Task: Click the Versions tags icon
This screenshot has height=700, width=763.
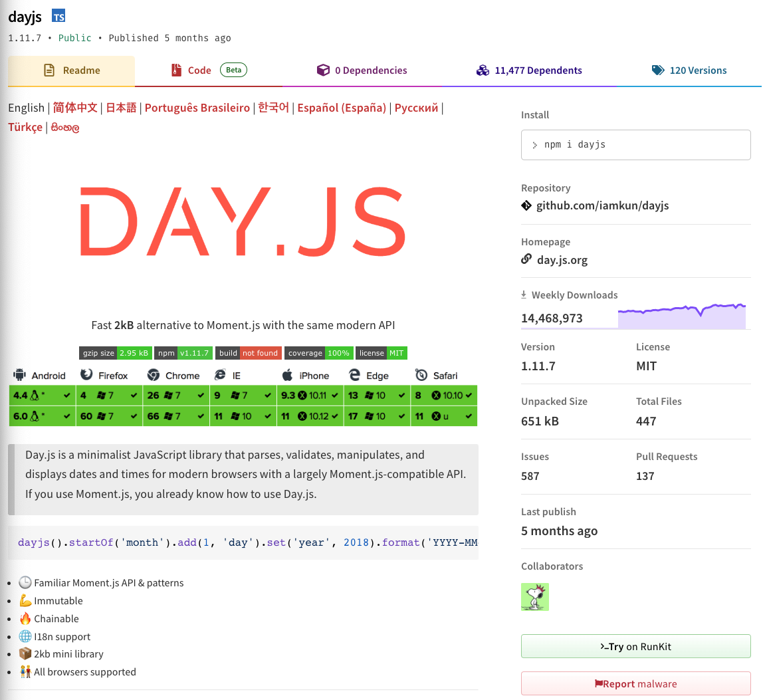Action: click(x=658, y=70)
